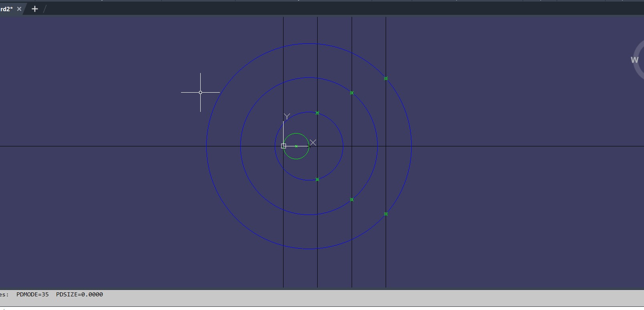Switch to the rd2* drawing tab
The image size is (644, 310).
pos(6,9)
